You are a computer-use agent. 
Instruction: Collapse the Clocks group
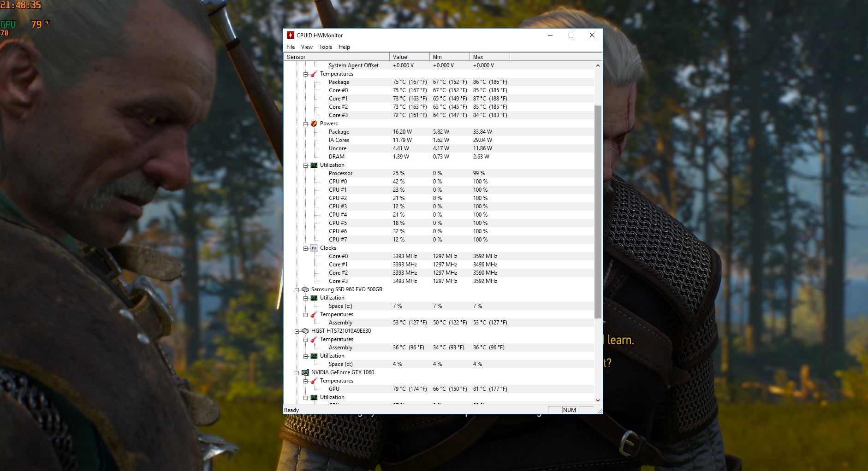click(x=305, y=248)
